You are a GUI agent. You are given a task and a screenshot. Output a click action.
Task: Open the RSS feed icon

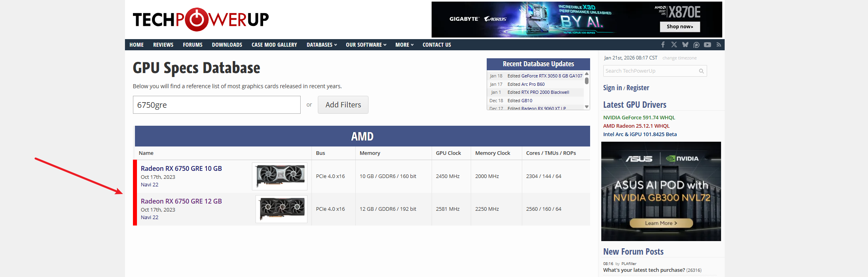(719, 45)
